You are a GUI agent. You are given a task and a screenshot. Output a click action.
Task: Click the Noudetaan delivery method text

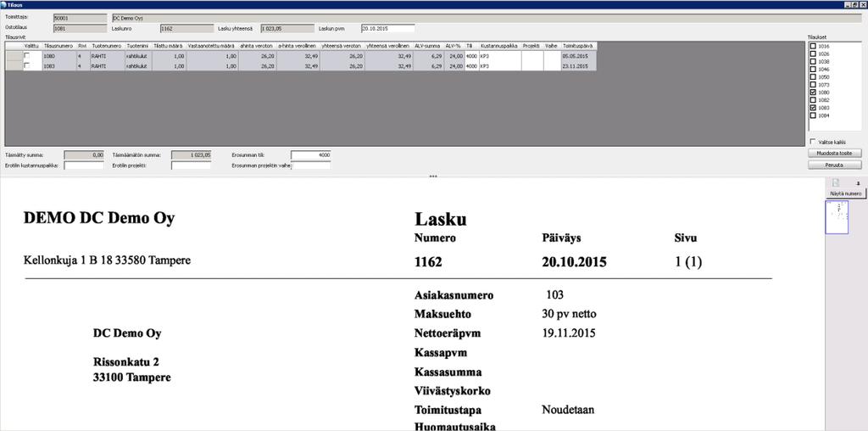coord(568,410)
